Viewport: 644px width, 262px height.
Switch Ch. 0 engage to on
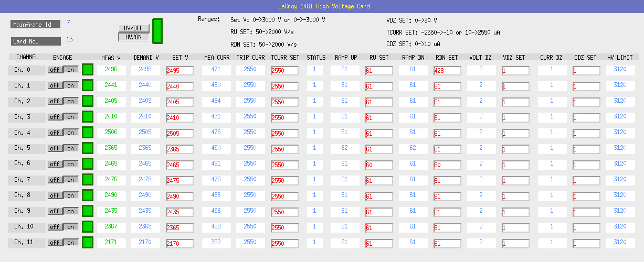[71, 70]
